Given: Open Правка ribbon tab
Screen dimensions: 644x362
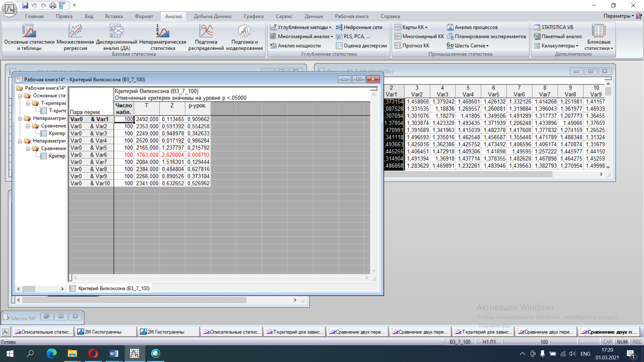Looking at the screenshot, I should 64,16.
